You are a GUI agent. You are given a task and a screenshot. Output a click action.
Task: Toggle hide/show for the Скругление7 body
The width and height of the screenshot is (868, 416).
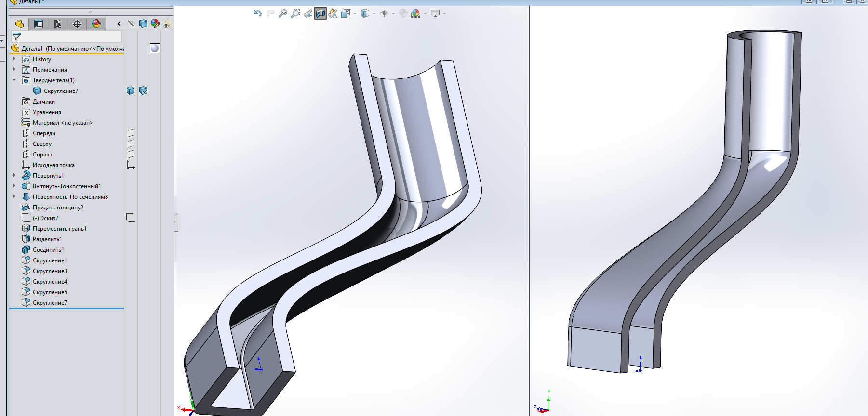(x=131, y=91)
